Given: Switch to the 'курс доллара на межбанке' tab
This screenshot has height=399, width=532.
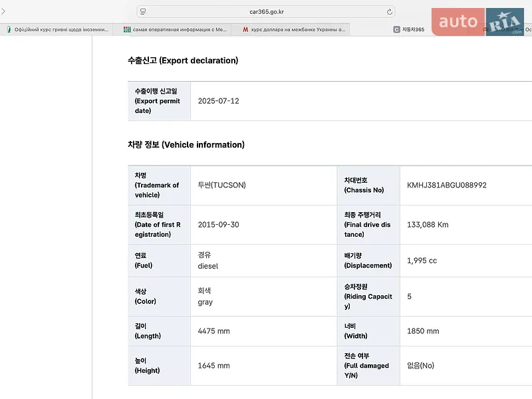Looking at the screenshot, I should coord(291,29).
